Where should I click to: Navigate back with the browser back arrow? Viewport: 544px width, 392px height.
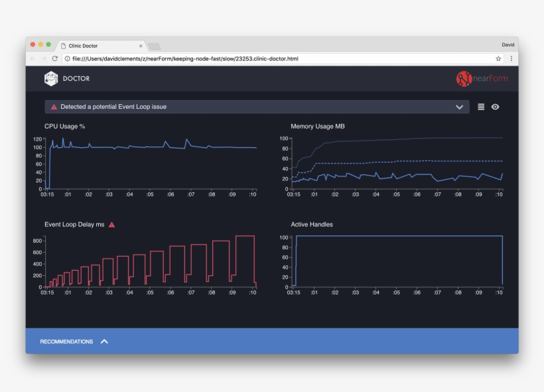point(32,58)
